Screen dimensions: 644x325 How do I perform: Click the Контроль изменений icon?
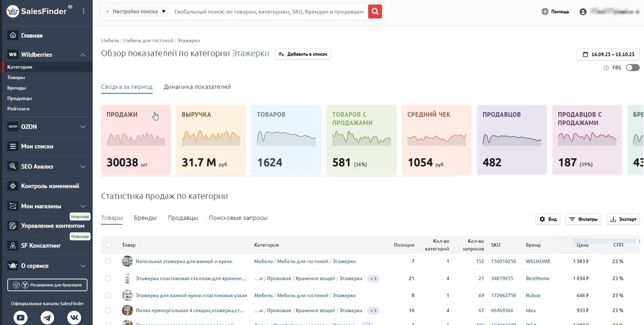(x=12, y=186)
